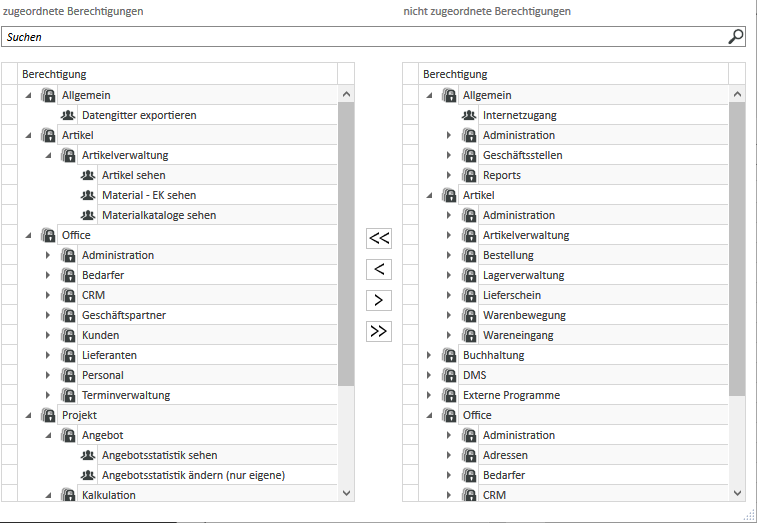This screenshot has width=757, height=523.
Task: Click into the Suchen search field
Action: click(365, 37)
